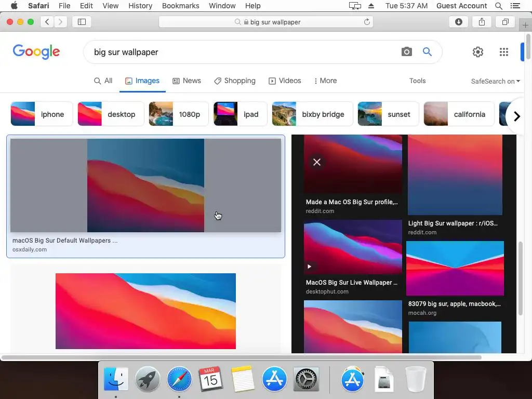
Task: Filter by the bixby bridge chip
Action: [312, 114]
